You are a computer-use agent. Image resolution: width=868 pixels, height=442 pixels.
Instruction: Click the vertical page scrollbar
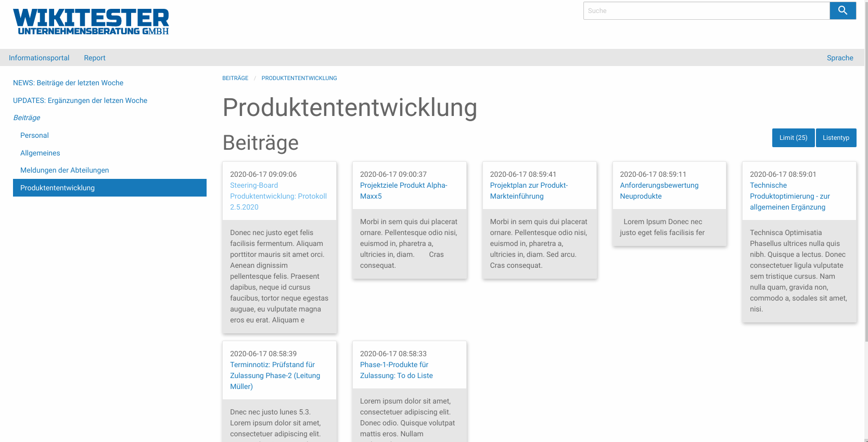866,172
